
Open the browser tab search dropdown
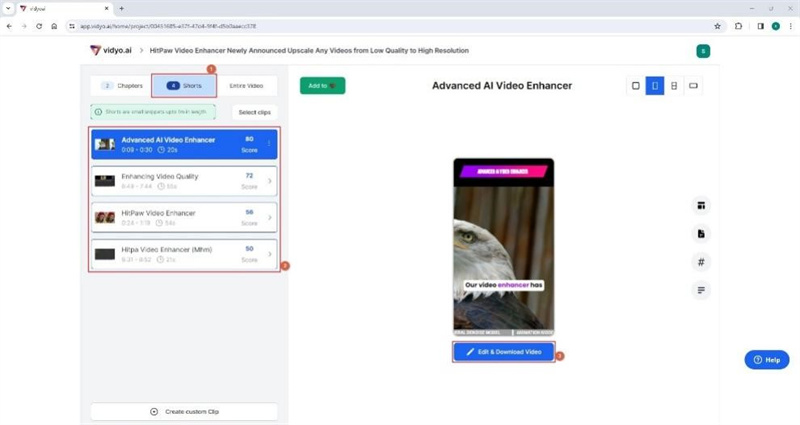8,9
